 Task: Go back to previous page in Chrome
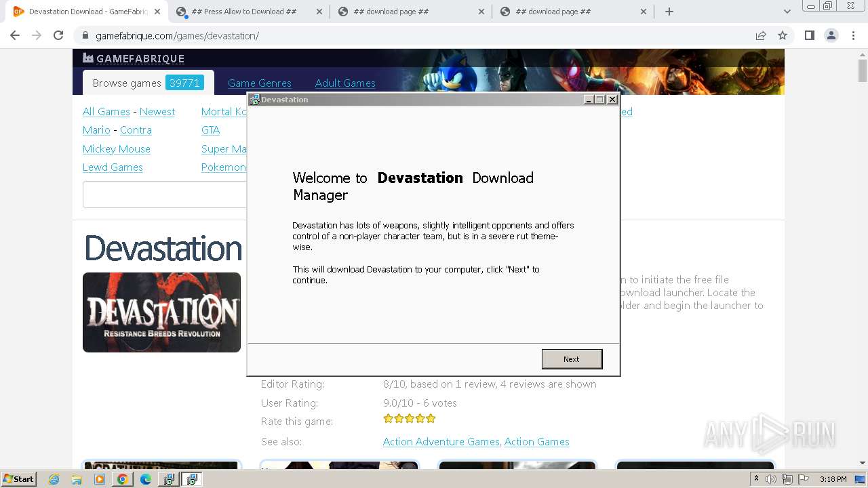[15, 36]
